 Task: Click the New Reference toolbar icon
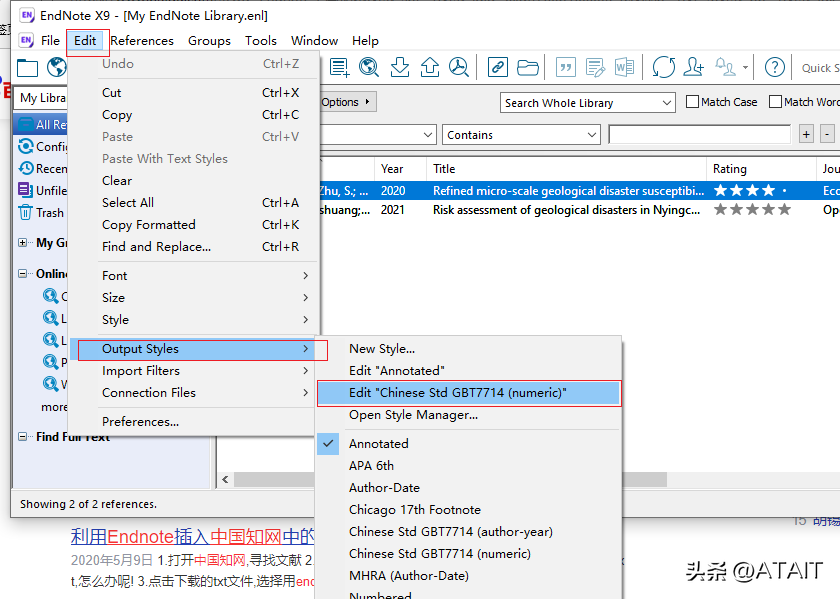point(339,68)
